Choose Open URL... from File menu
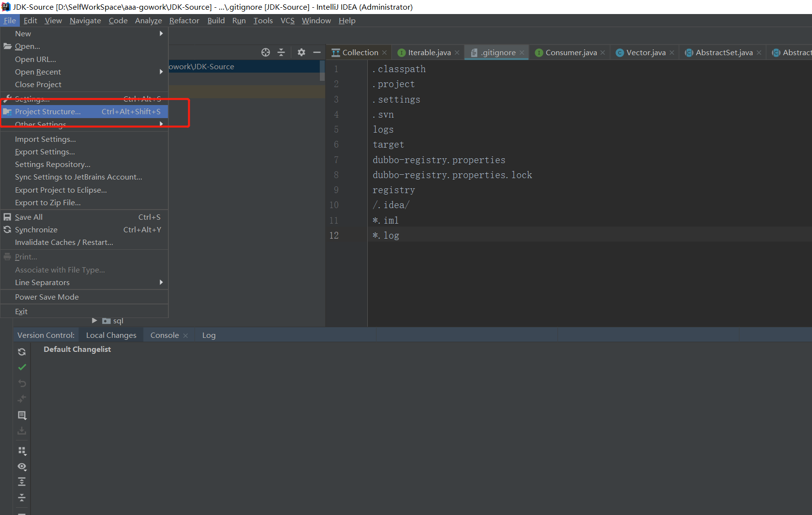This screenshot has height=515, width=812. (84, 59)
